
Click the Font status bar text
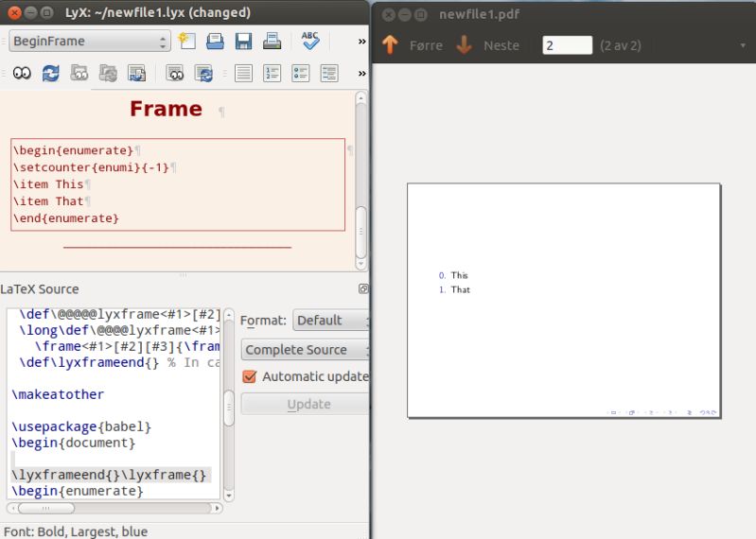click(x=77, y=531)
